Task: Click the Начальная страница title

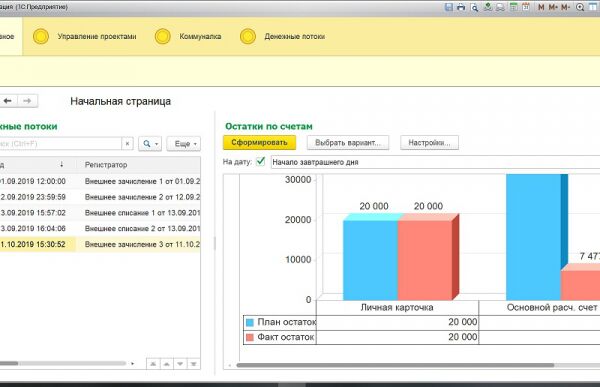Action: pos(121,101)
